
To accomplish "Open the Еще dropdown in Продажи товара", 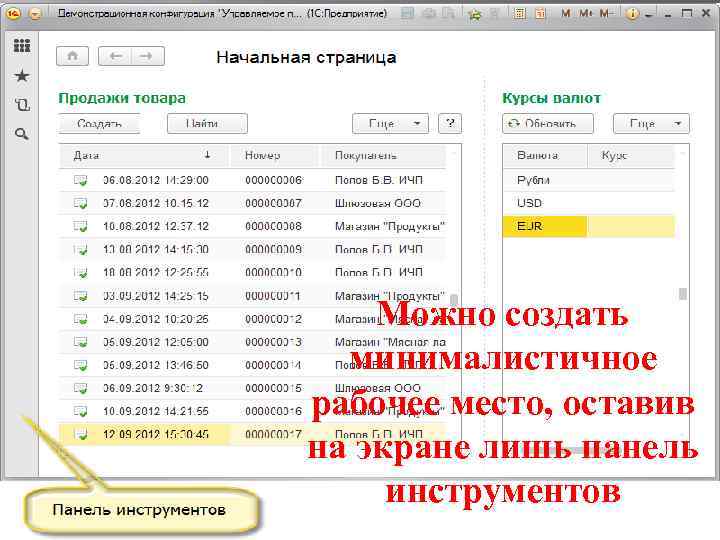I will (x=390, y=124).
